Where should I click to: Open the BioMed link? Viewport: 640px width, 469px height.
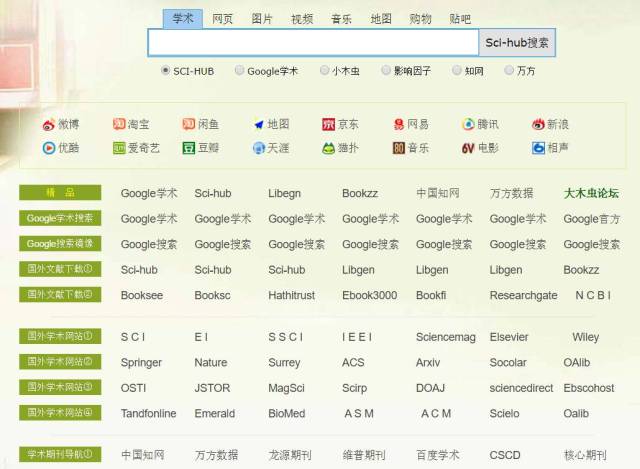pos(287,413)
